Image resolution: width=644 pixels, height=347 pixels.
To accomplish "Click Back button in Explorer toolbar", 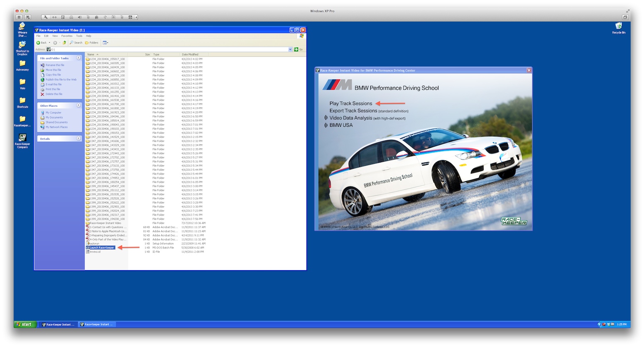I will point(41,42).
